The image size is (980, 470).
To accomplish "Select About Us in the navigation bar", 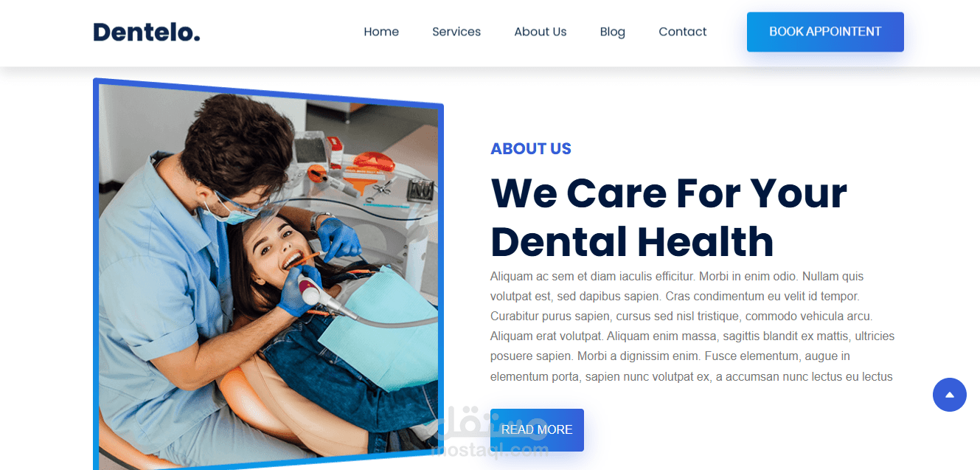I will (x=541, y=32).
